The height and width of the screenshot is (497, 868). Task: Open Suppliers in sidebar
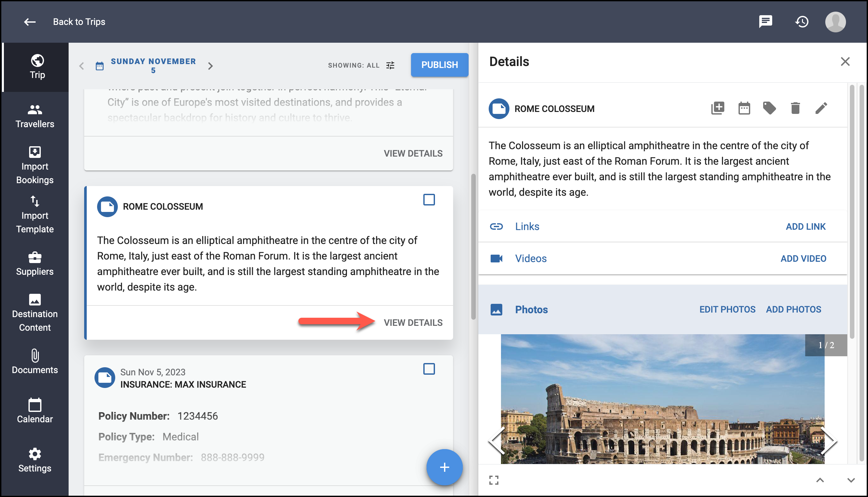[35, 263]
